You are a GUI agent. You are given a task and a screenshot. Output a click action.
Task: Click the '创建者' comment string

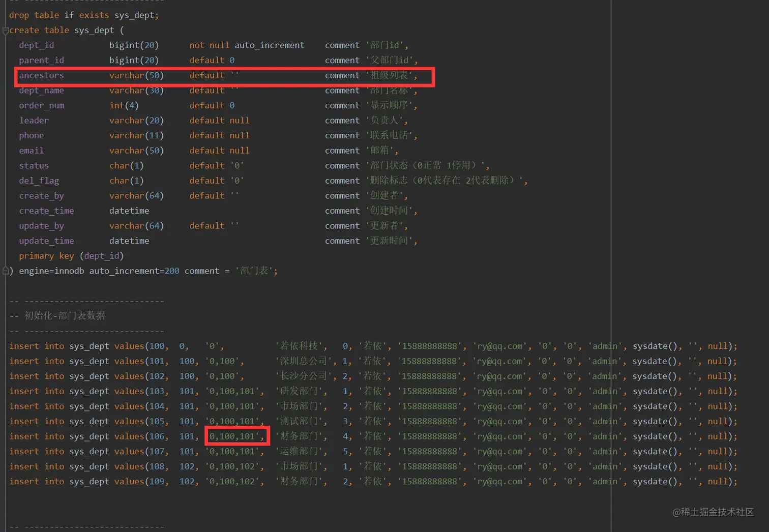point(384,196)
